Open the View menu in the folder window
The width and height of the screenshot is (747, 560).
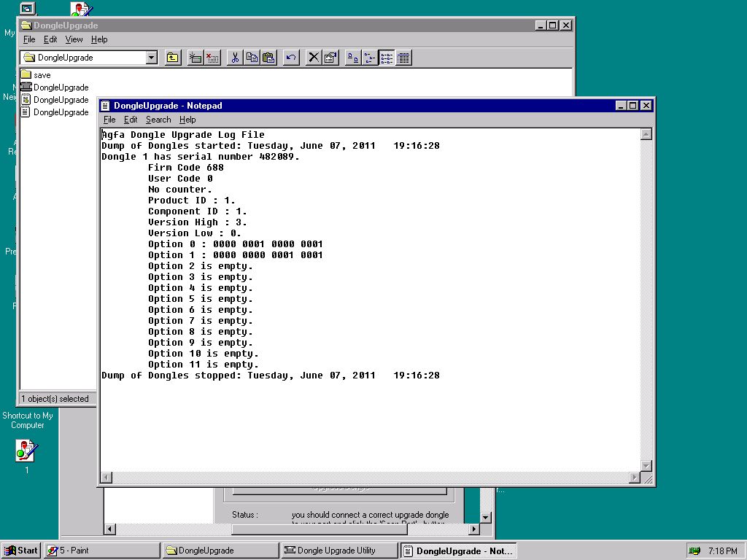tap(74, 39)
